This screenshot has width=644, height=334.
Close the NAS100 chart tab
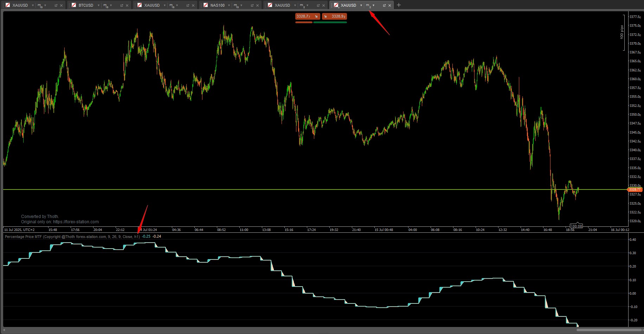(x=257, y=5)
